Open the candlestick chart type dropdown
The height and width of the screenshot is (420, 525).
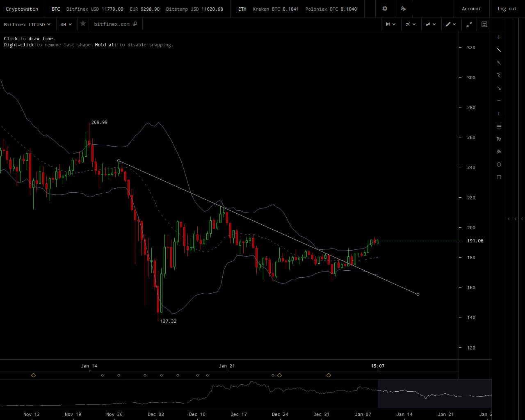click(390, 24)
